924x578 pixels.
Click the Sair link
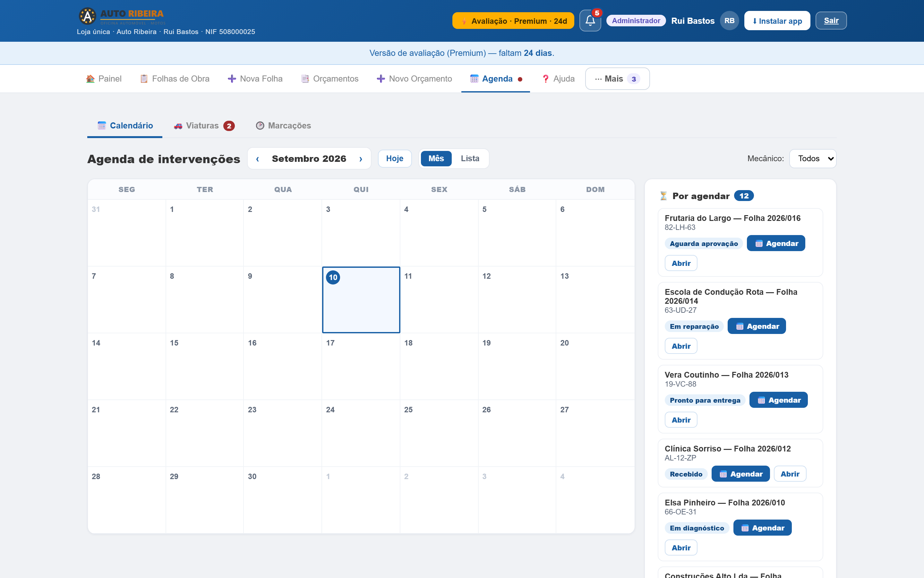pos(831,21)
